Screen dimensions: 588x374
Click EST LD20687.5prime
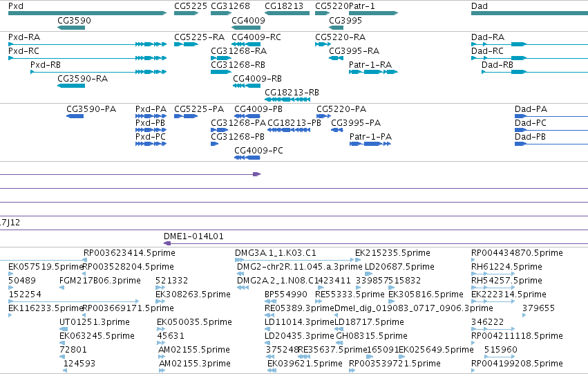point(399,267)
